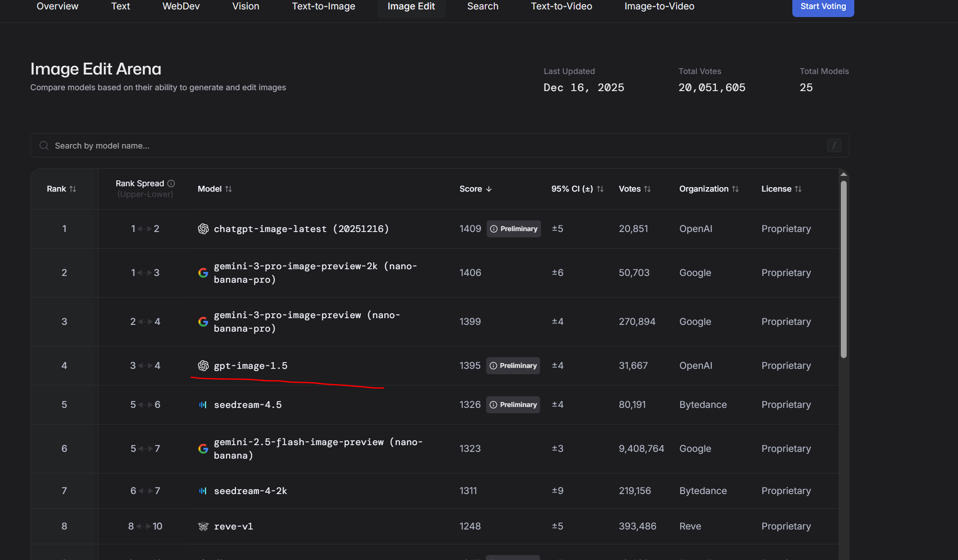Click the magnifier icon in model search
This screenshot has height=560, width=958.
(x=44, y=145)
